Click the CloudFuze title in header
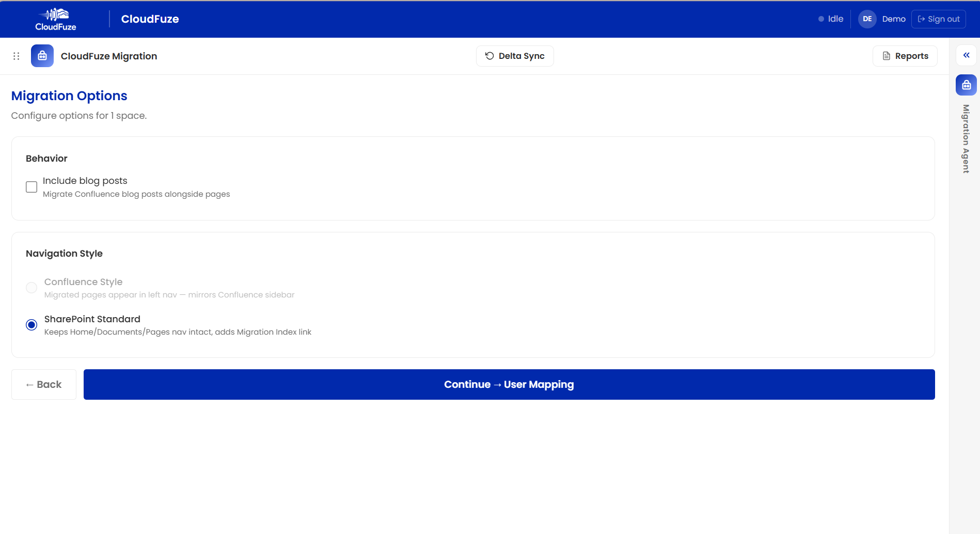Viewport: 980px width, 534px height. coord(150,19)
